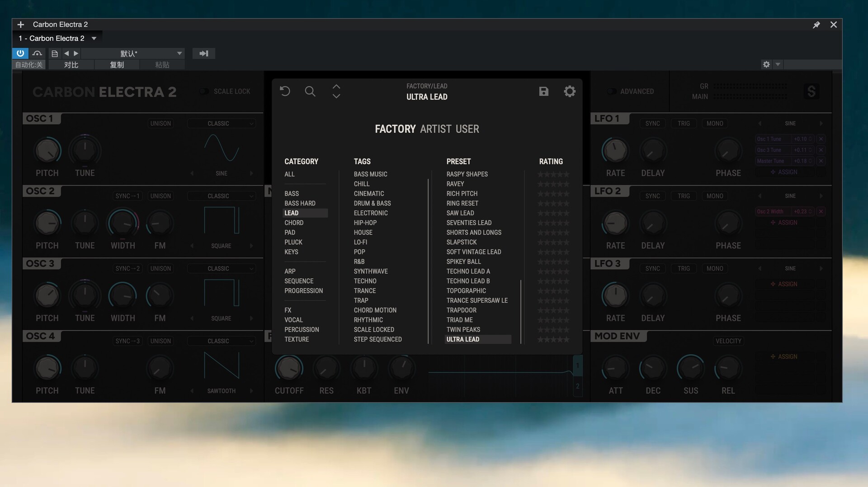The width and height of the screenshot is (868, 487).
Task: Click the 粘贴 paste button
Action: [x=162, y=65]
